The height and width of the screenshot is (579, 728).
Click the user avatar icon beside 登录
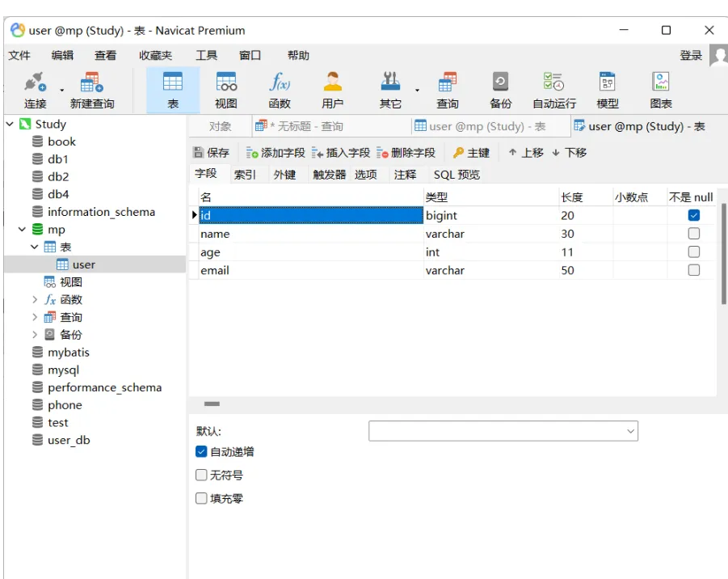coord(719,55)
